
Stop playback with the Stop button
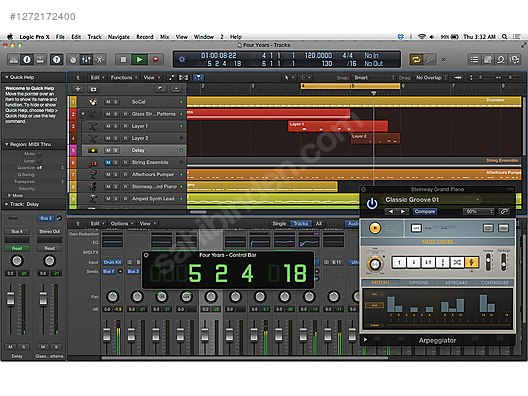pyautogui.click(x=123, y=60)
